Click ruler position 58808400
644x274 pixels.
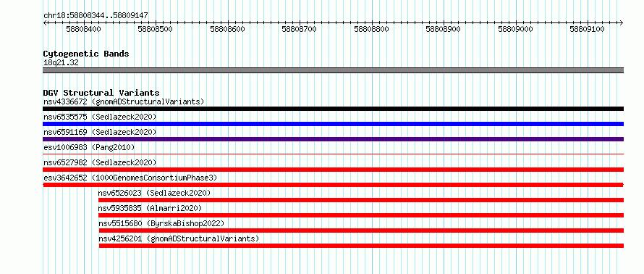point(83,29)
